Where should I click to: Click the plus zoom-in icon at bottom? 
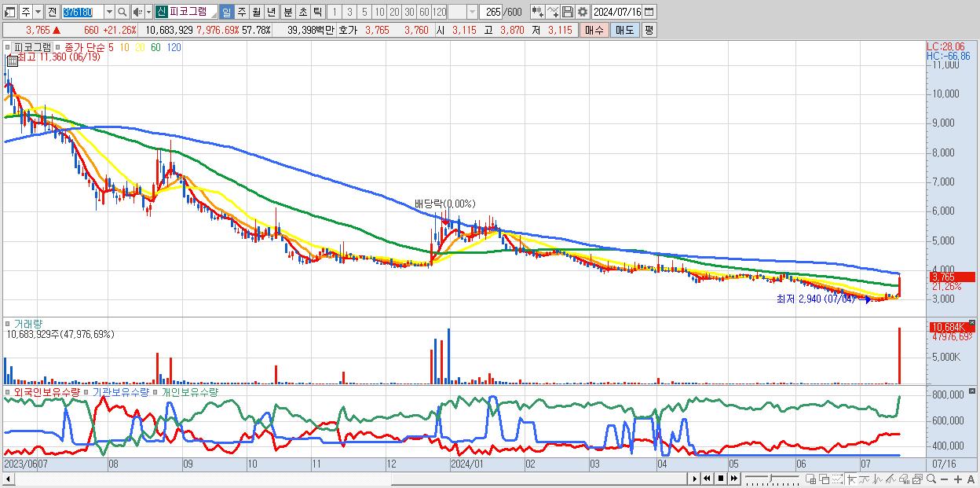[x=957, y=479]
